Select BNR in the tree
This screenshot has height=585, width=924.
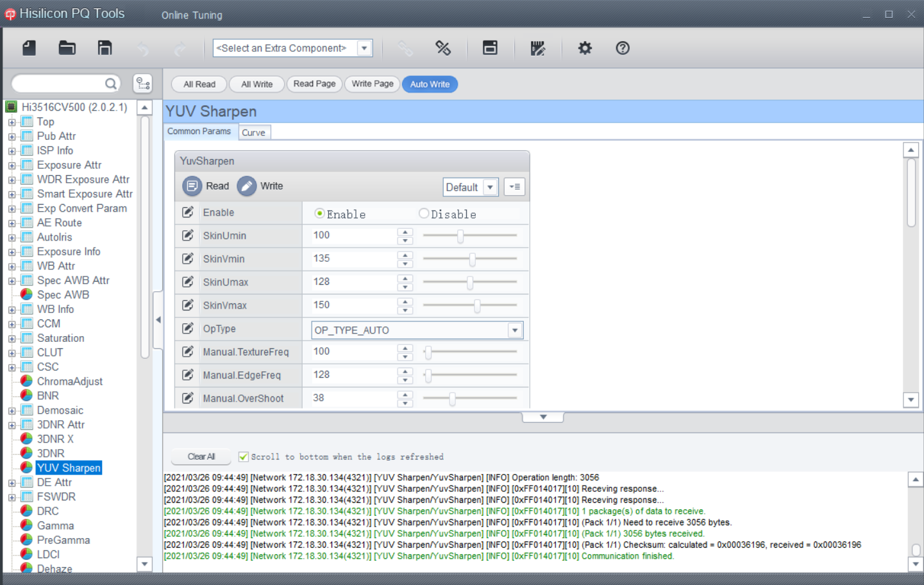tap(47, 396)
